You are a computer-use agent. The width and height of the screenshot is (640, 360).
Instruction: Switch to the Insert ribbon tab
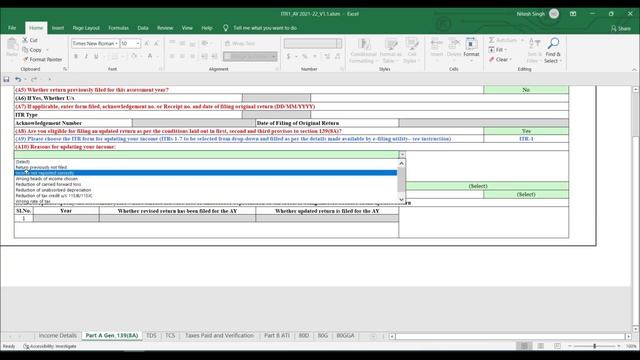(58, 28)
